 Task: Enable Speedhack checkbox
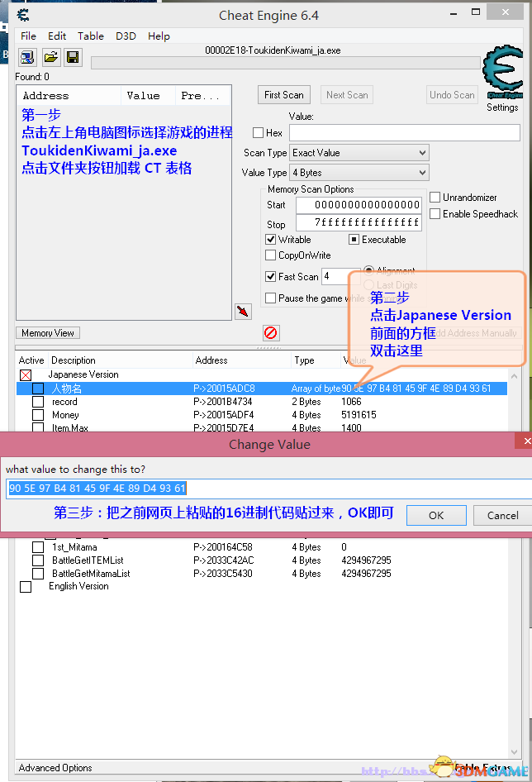[435, 213]
